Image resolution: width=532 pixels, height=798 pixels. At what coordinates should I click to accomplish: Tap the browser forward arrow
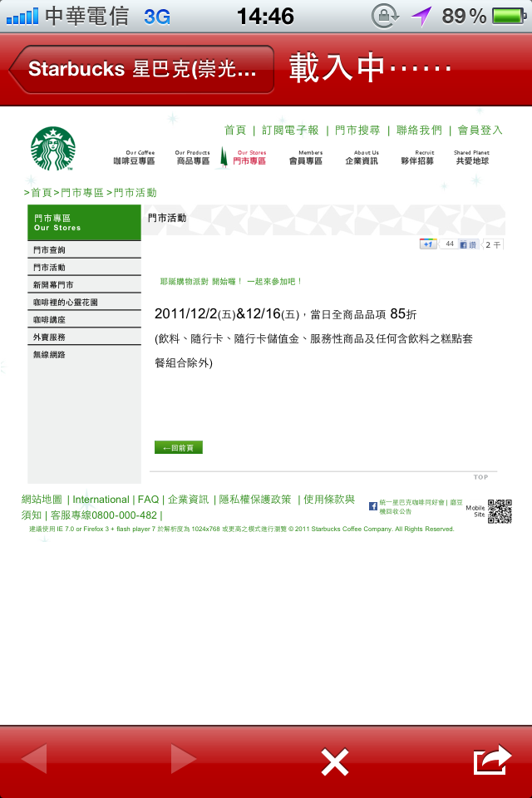pos(183,759)
